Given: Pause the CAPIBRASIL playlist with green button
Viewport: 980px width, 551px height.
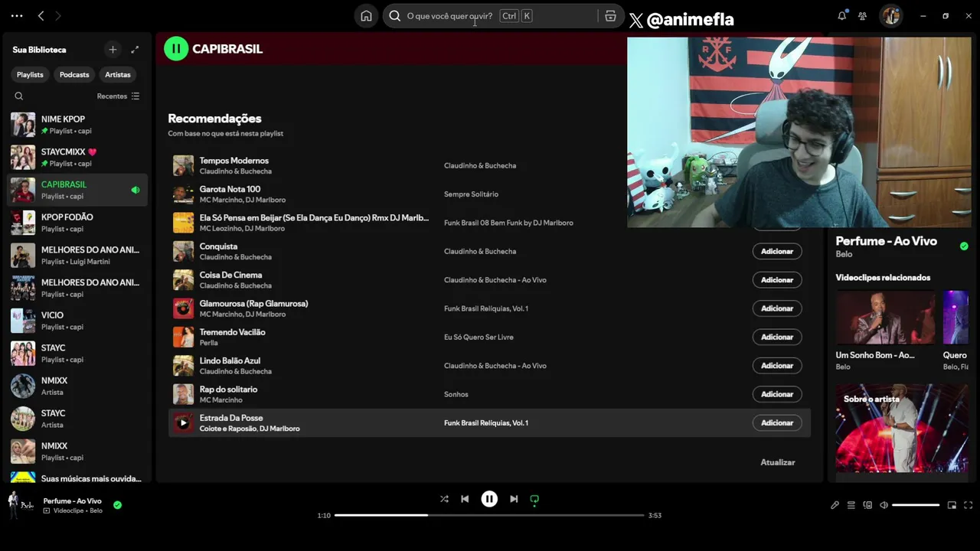Looking at the screenshot, I should [176, 49].
